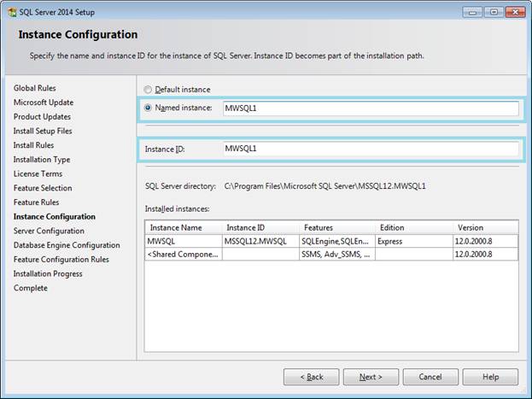Go to the Global Rules step
Image resolution: width=532 pixels, height=399 pixels.
click(x=35, y=88)
